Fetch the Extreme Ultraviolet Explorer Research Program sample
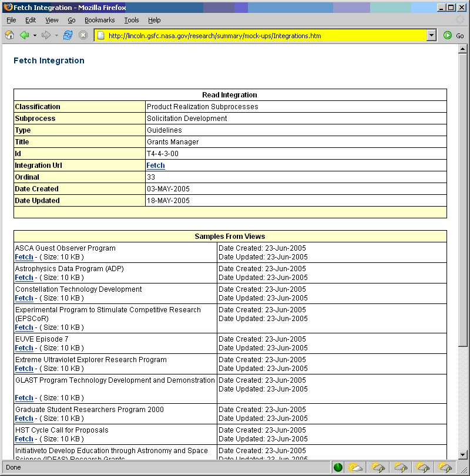470x476 pixels. 24,369
